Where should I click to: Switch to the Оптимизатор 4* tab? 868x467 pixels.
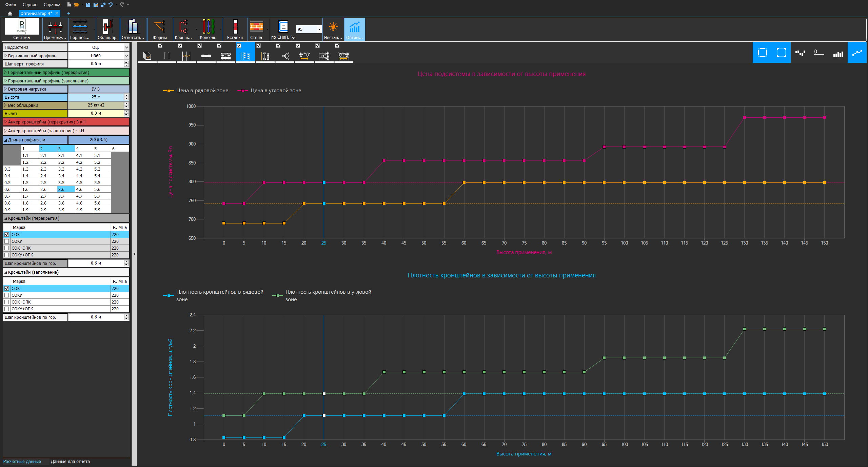36,14
